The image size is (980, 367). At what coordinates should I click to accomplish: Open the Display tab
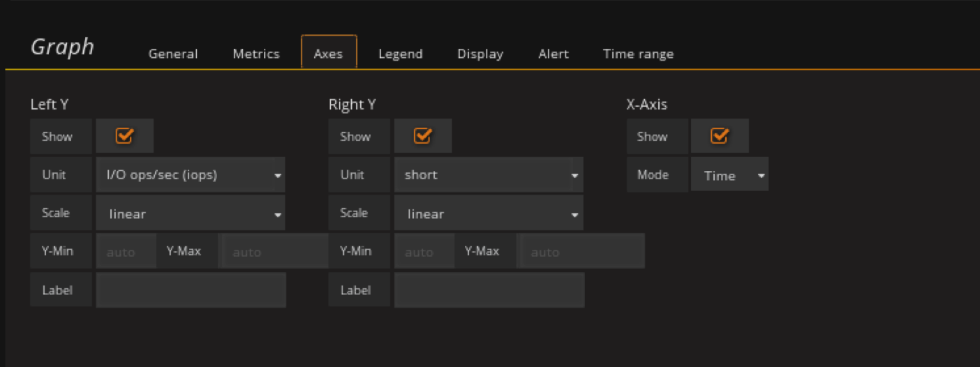480,54
